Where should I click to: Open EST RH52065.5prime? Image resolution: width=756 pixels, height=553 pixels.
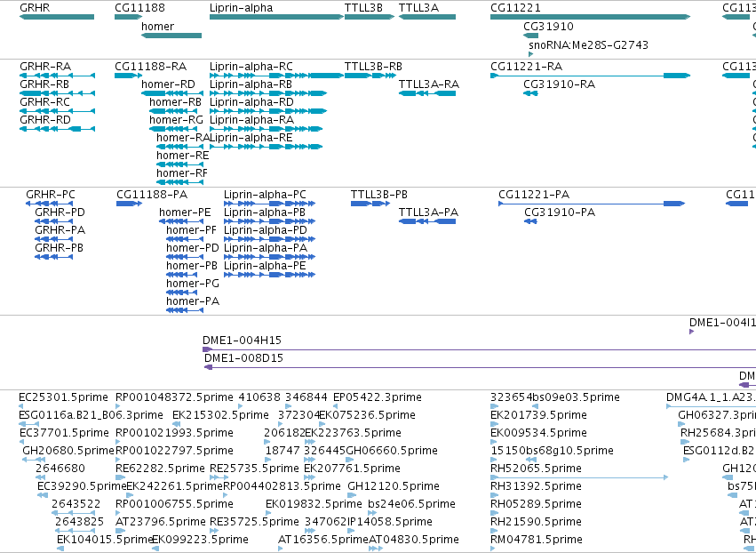pyautogui.click(x=537, y=469)
